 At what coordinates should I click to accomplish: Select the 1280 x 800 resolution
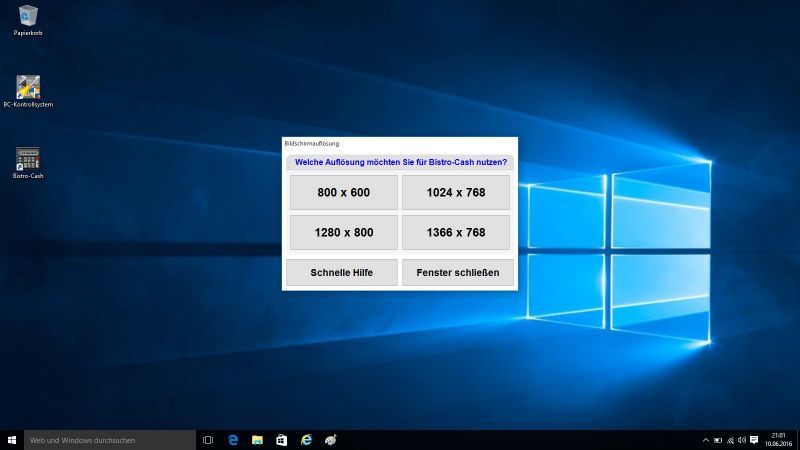[x=343, y=232]
